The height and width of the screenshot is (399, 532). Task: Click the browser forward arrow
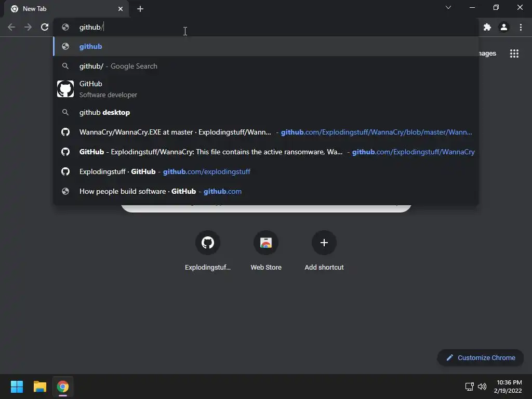click(x=28, y=27)
